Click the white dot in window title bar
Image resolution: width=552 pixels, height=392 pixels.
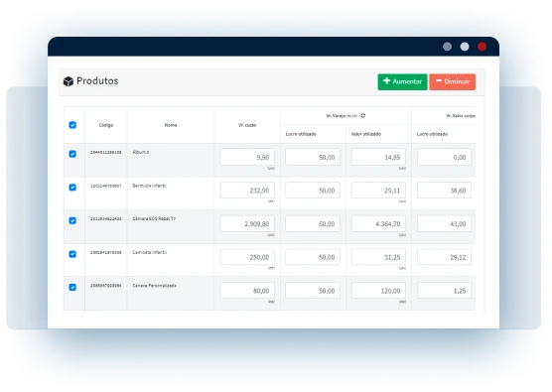(x=465, y=47)
